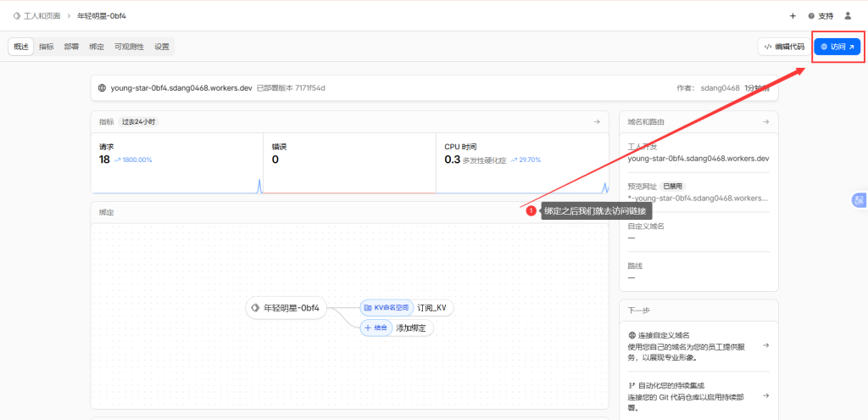Open 自动化您的持续集成 next step
This screenshot has width=868, height=420.
pos(698,395)
